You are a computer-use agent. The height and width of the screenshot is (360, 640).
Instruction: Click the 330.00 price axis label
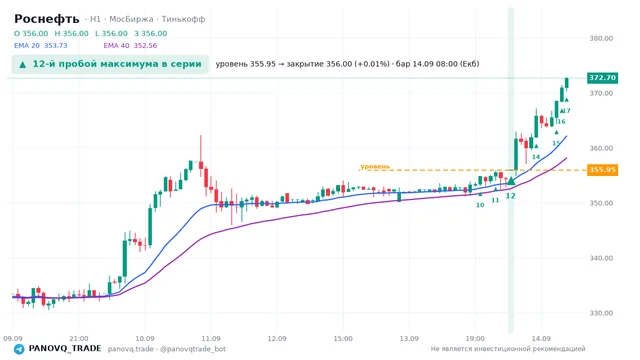601,313
